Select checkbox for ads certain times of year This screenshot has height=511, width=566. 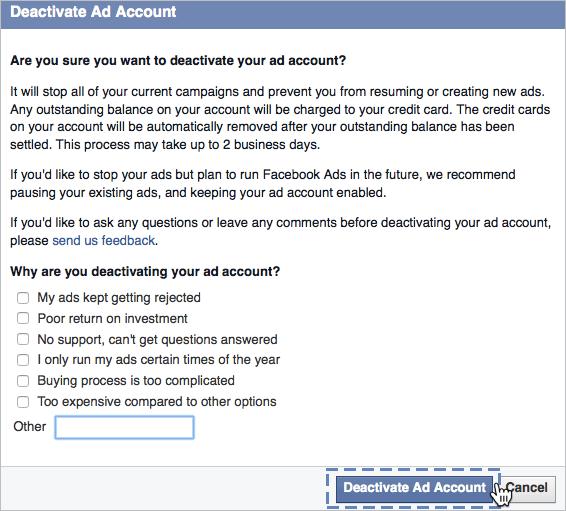(23, 360)
